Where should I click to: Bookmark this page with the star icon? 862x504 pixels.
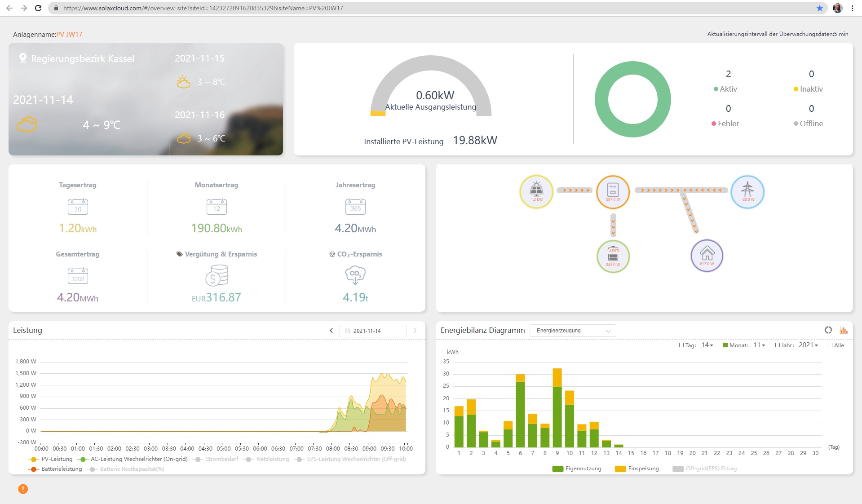pyautogui.click(x=819, y=8)
